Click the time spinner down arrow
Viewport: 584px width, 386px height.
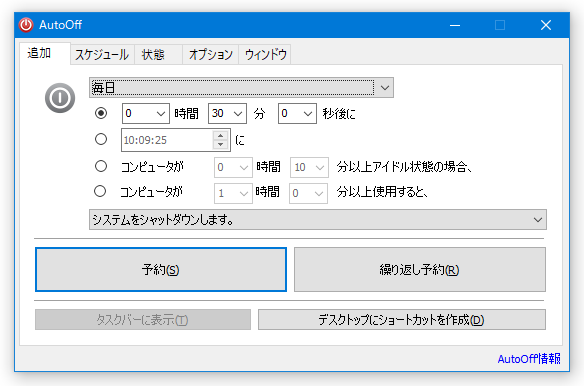[x=220, y=145]
